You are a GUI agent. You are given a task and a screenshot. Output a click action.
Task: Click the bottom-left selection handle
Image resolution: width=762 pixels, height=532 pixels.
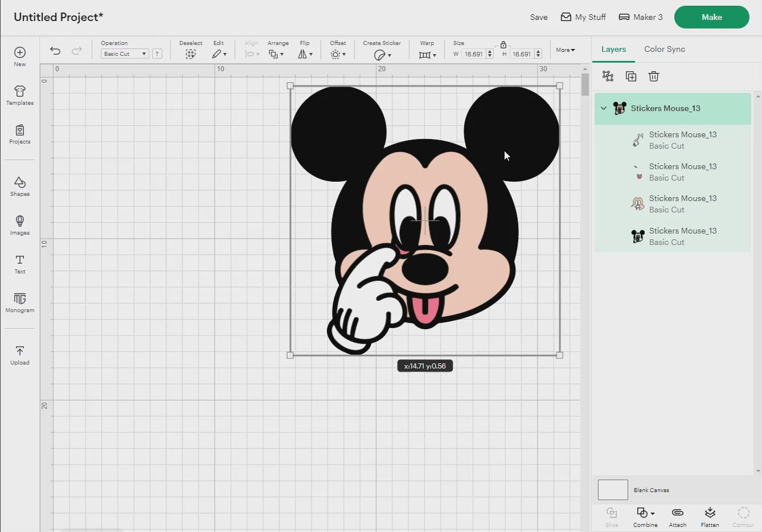[x=290, y=355]
